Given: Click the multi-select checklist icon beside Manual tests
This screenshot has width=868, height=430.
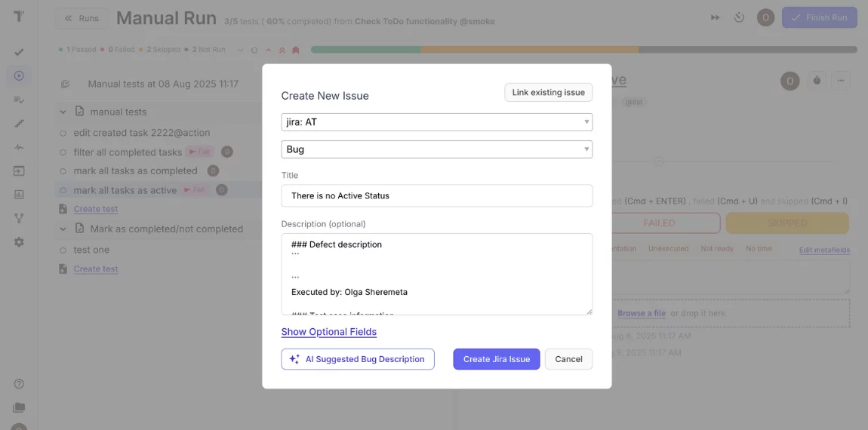Looking at the screenshot, I should point(66,84).
